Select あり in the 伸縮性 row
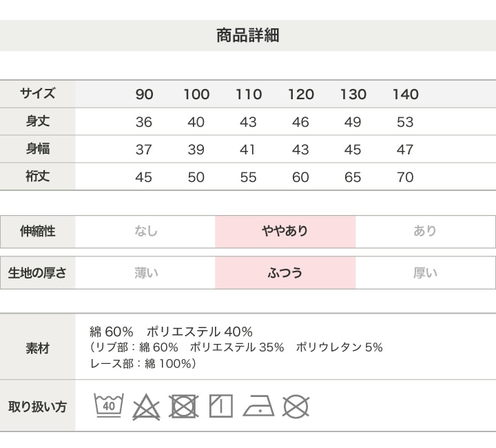The height and width of the screenshot is (448, 496). point(425,232)
